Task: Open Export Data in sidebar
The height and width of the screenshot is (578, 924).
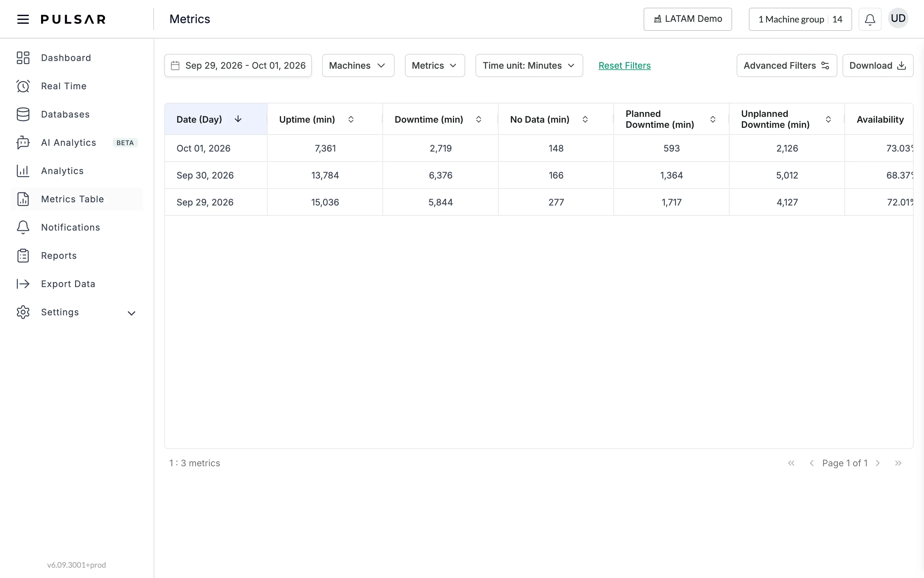Action: click(x=76, y=284)
